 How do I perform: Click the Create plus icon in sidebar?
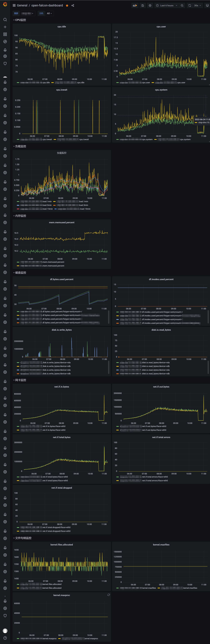pyautogui.click(x=5, y=27)
